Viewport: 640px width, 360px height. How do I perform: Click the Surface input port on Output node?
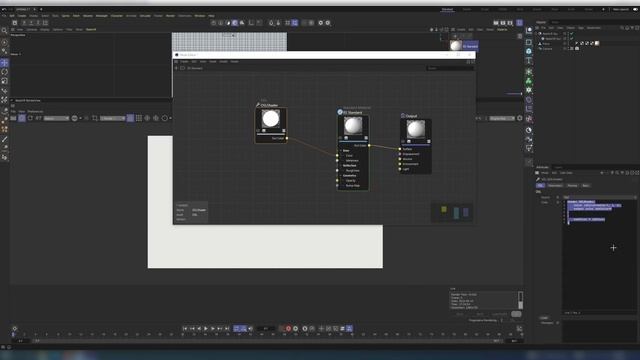coord(400,149)
